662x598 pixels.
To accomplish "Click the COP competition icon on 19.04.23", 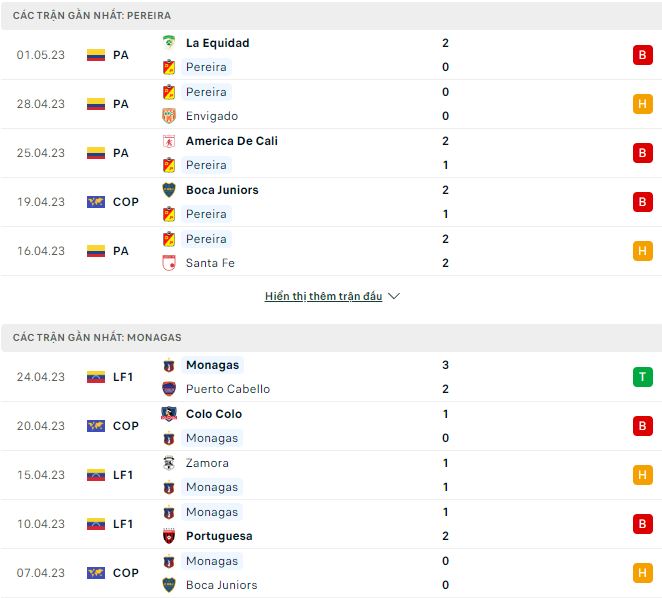I will 96,202.
